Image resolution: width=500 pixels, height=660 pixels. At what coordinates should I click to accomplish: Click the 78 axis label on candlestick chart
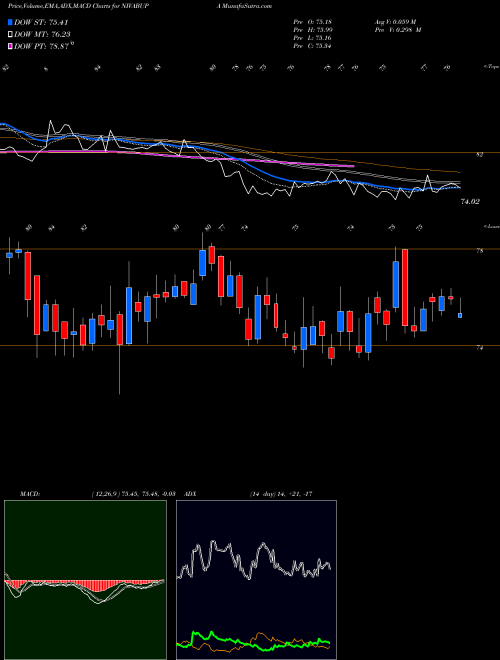pyautogui.click(x=479, y=250)
